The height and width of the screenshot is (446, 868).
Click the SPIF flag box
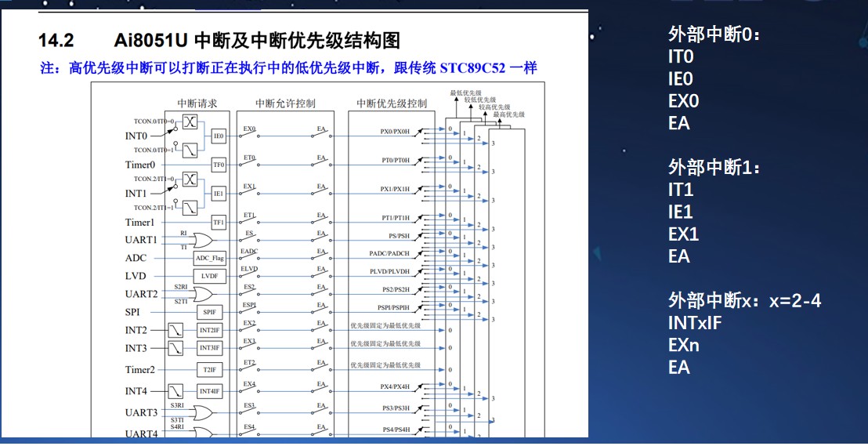tap(209, 312)
